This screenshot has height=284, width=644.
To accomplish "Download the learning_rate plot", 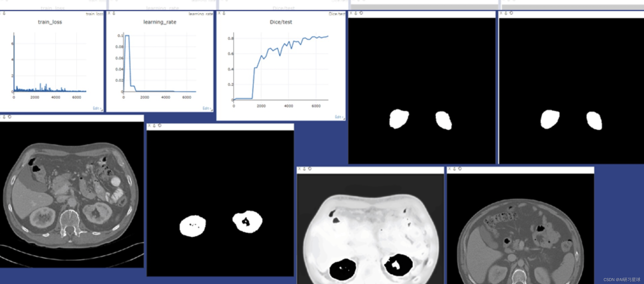I will [x=114, y=13].
